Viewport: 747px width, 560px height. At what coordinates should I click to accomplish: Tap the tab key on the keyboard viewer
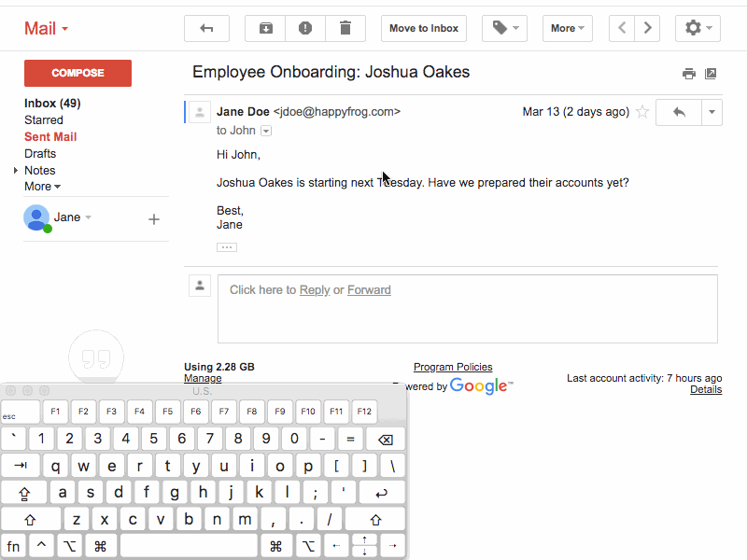coord(21,466)
